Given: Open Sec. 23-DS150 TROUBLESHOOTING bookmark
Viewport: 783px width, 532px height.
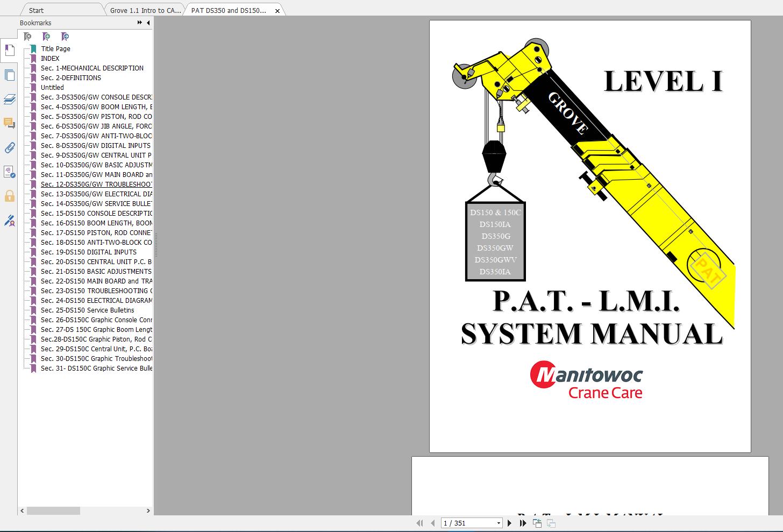Looking at the screenshot, I should (x=96, y=290).
